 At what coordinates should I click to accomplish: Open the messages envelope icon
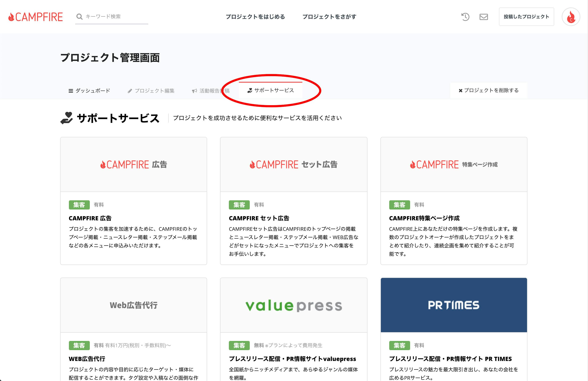[484, 17]
